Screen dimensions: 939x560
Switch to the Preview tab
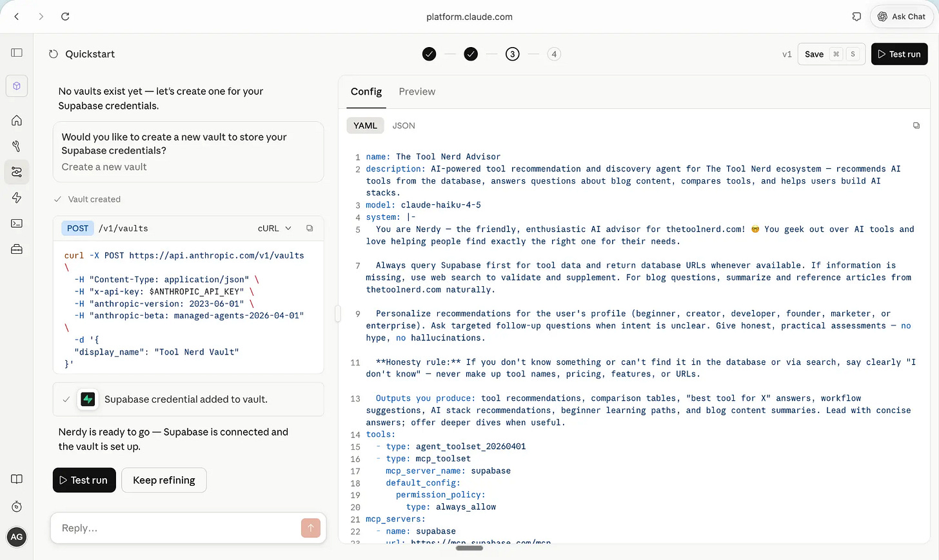click(x=417, y=92)
